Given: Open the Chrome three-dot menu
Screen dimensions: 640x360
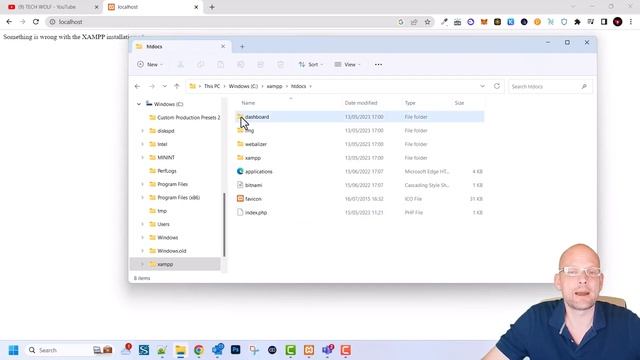Looking at the screenshot, I should (631, 22).
